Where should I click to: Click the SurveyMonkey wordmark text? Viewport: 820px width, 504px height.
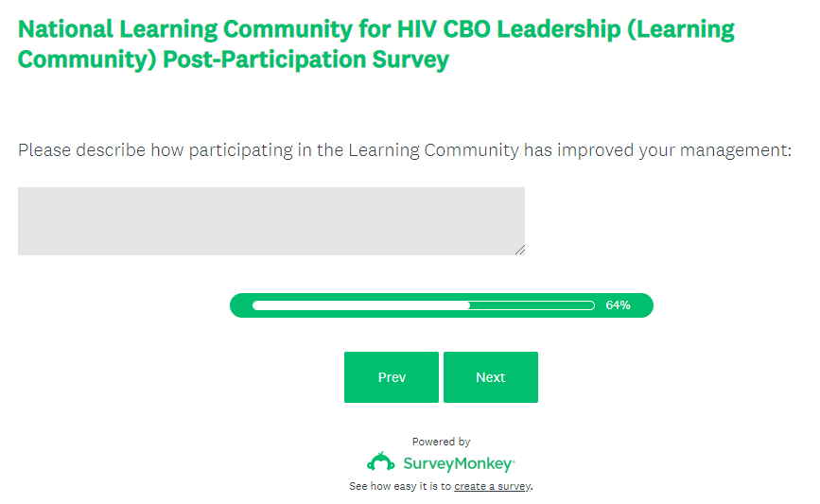tap(459, 463)
